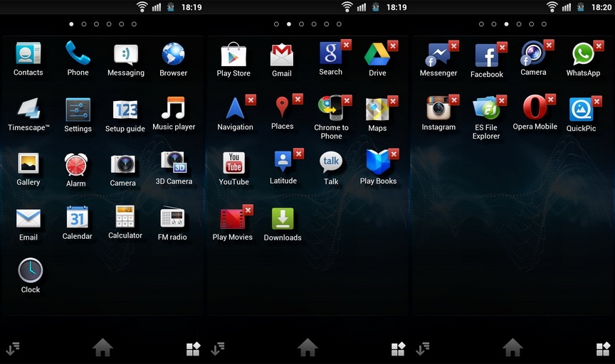Screen dimensions: 615x364
Task: Open the Play Store app
Action: 233,55
